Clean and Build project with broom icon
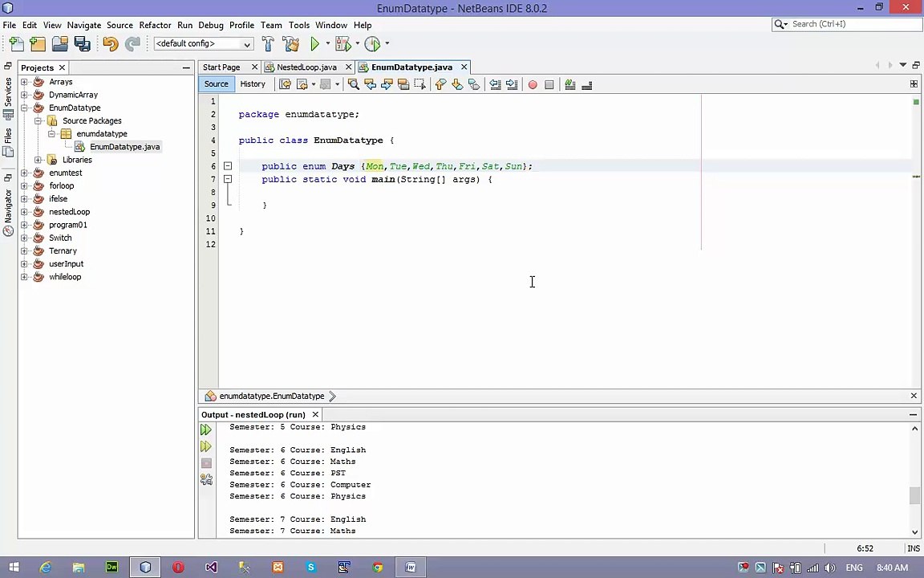This screenshot has width=924, height=578. pyautogui.click(x=290, y=43)
